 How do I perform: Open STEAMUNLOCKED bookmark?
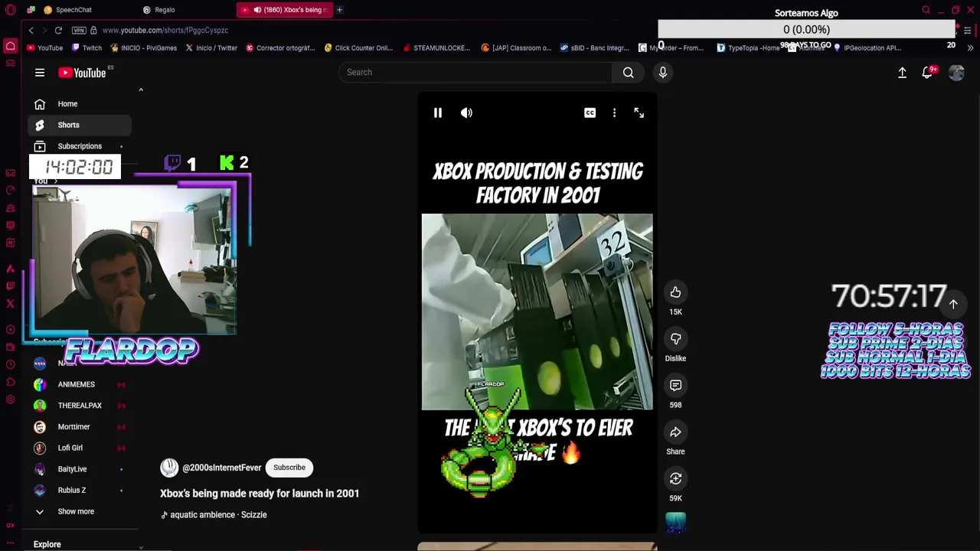click(436, 47)
